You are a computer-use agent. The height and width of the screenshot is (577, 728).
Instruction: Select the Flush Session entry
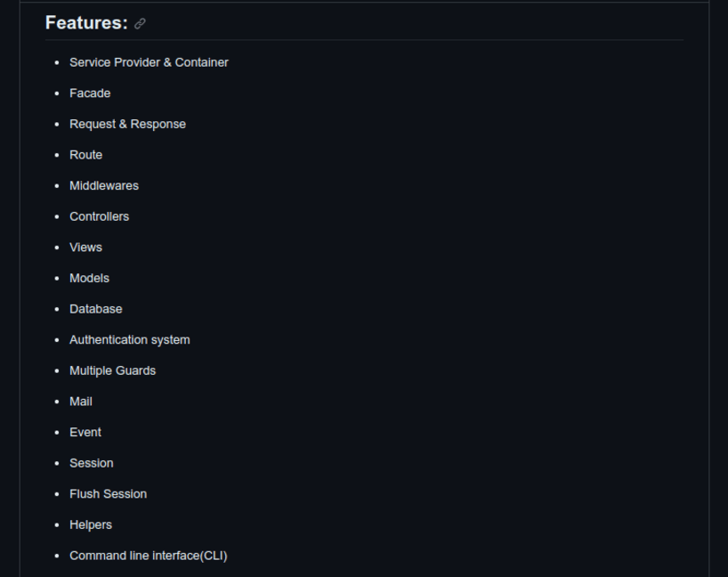click(x=108, y=494)
